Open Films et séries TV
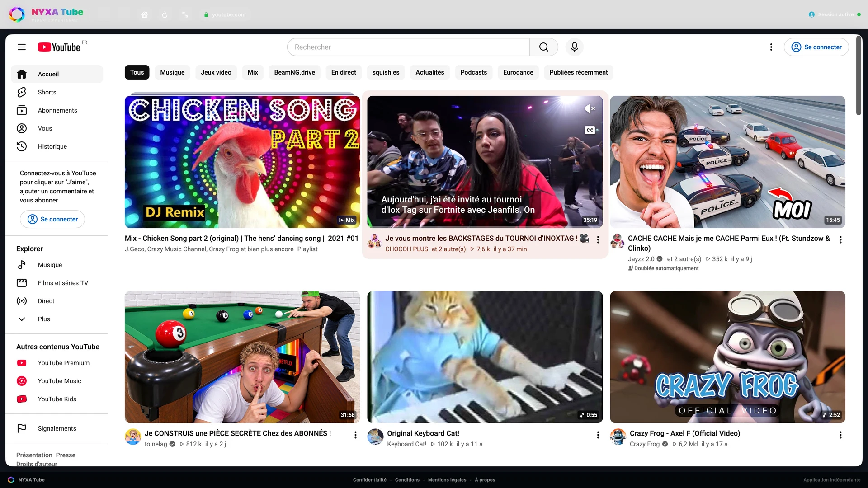Viewport: 868px width, 488px height. [x=57, y=283]
